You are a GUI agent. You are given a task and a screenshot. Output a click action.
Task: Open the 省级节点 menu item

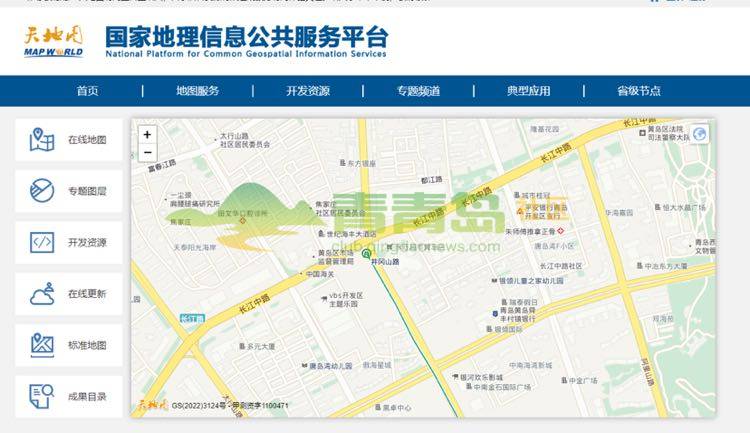[x=639, y=91]
